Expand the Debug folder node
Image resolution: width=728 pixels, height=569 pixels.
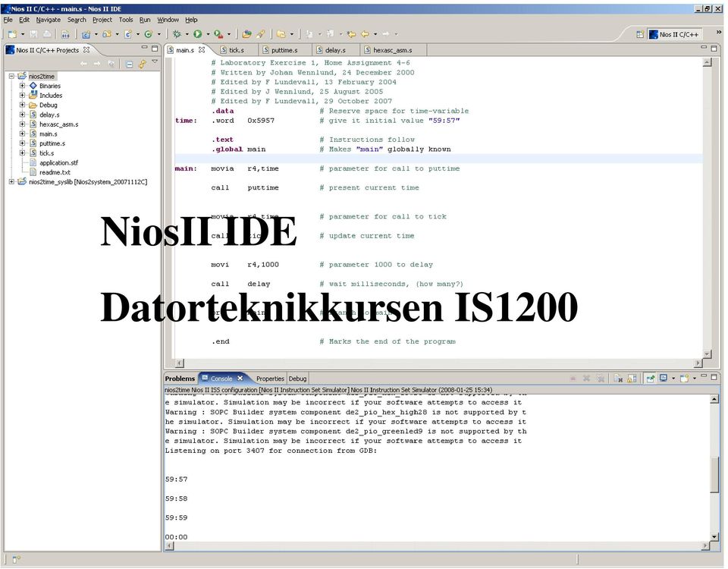click(22, 105)
